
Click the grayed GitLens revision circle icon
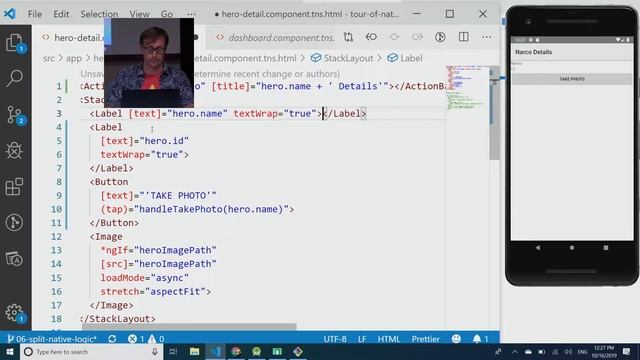coord(394,38)
